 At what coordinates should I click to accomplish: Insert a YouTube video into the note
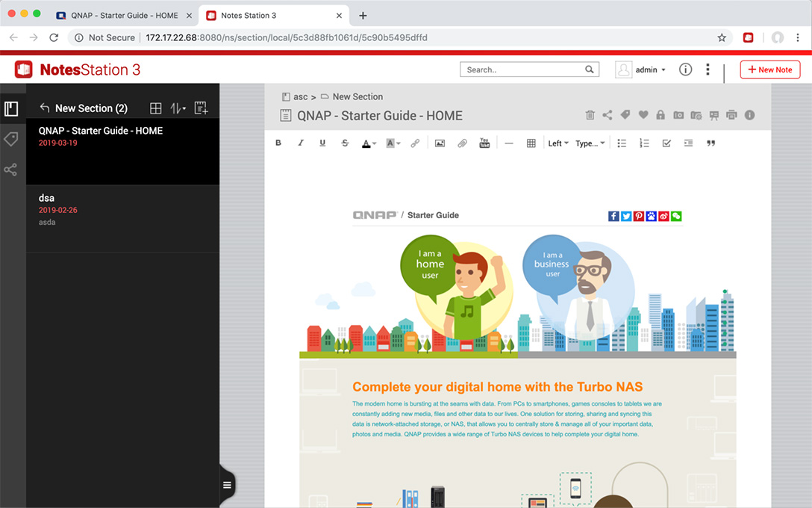[x=484, y=143]
